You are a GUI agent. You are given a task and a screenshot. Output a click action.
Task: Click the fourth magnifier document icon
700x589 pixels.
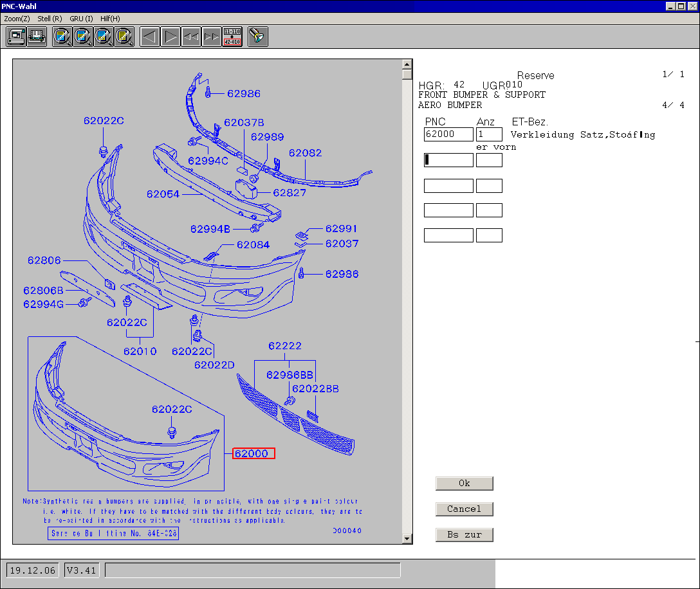coord(124,37)
